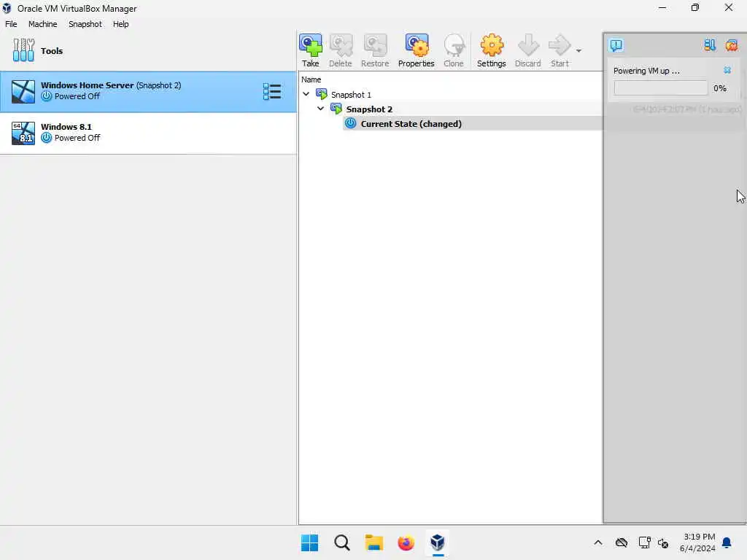Click the VirtualBox taskbar icon
The width and height of the screenshot is (747, 560).
(438, 542)
